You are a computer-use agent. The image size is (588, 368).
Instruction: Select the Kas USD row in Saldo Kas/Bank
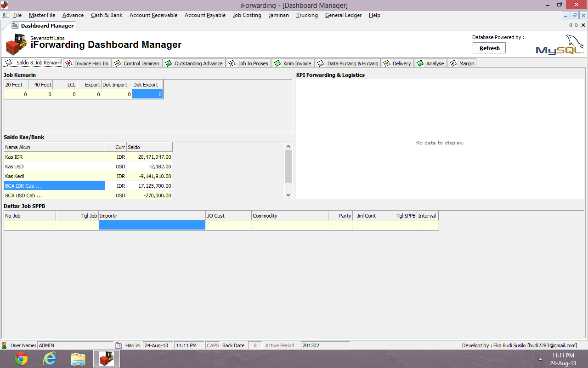(46, 167)
